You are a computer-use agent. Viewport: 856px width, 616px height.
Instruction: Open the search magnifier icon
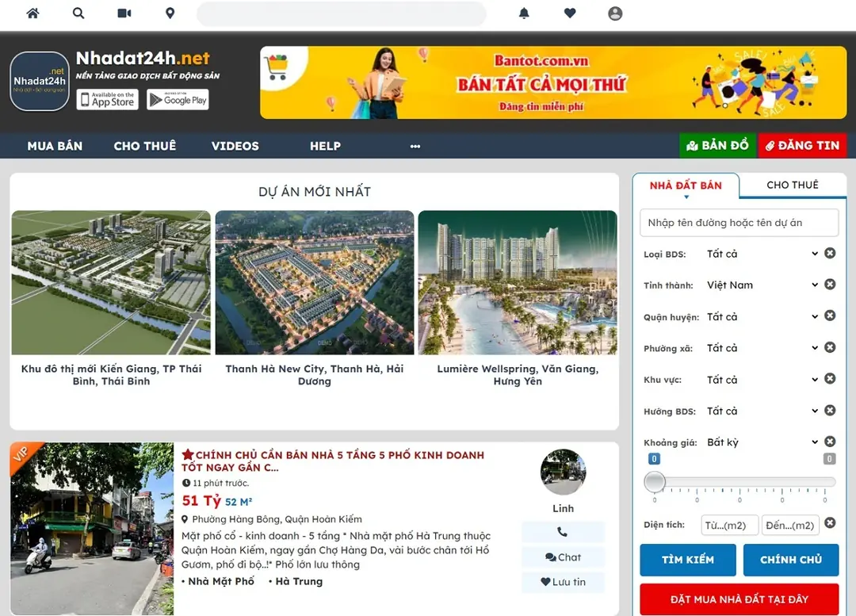tap(77, 13)
